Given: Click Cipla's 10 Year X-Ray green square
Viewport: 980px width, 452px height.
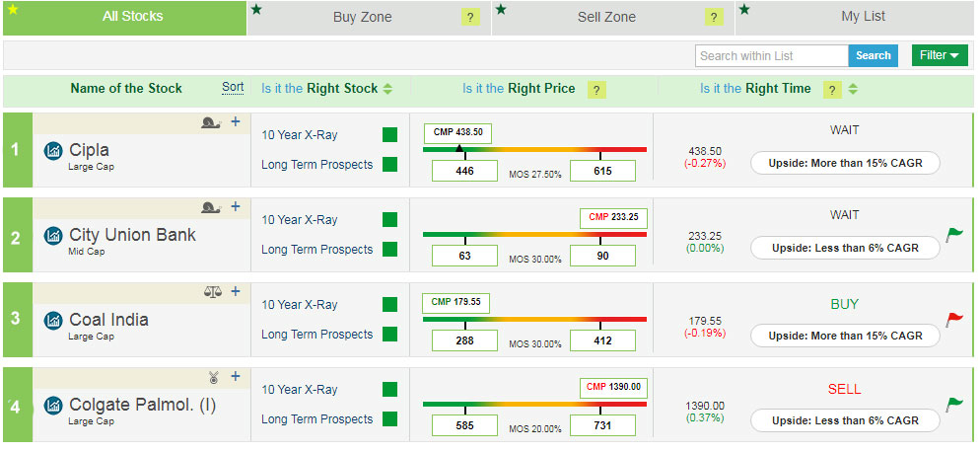Looking at the screenshot, I should [389, 134].
